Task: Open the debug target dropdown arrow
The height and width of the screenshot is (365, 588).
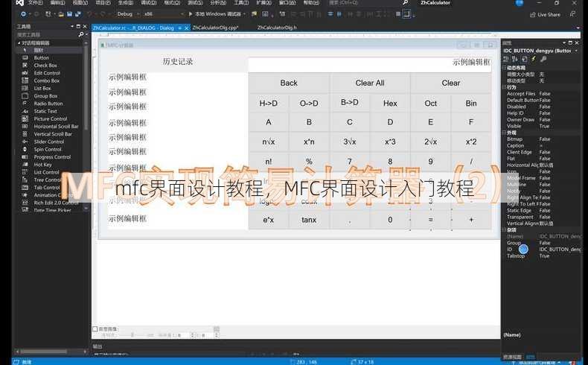Action: point(244,14)
